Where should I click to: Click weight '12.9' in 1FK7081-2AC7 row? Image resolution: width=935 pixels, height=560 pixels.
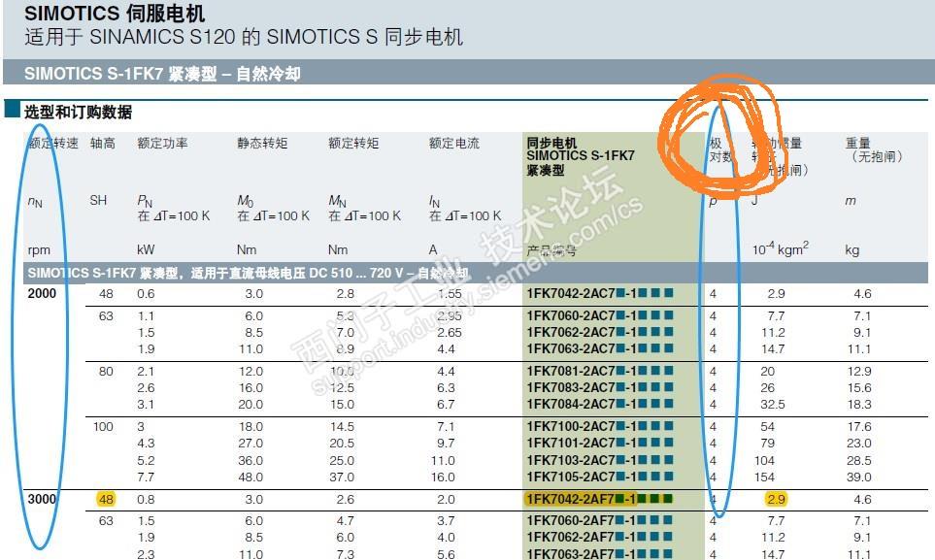pos(859,372)
